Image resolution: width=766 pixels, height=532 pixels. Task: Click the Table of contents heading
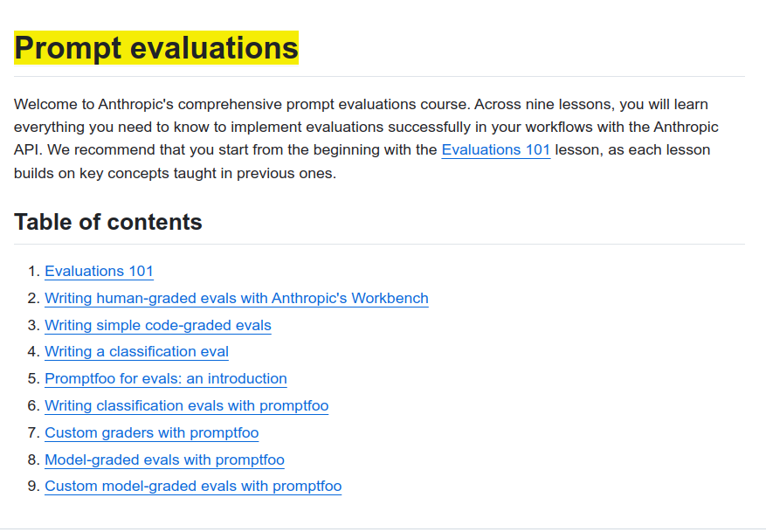pyautogui.click(x=108, y=222)
